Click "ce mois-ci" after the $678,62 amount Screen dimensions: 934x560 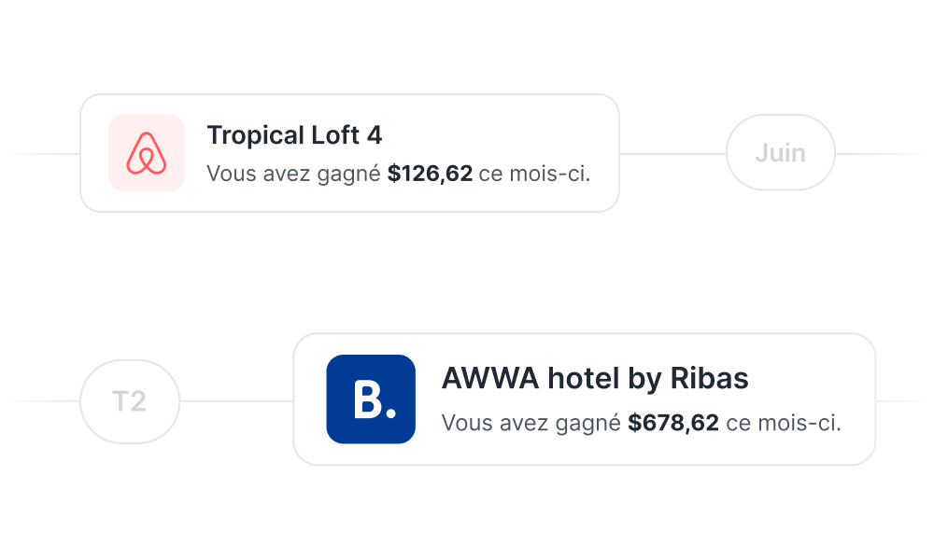pyautogui.click(x=784, y=424)
